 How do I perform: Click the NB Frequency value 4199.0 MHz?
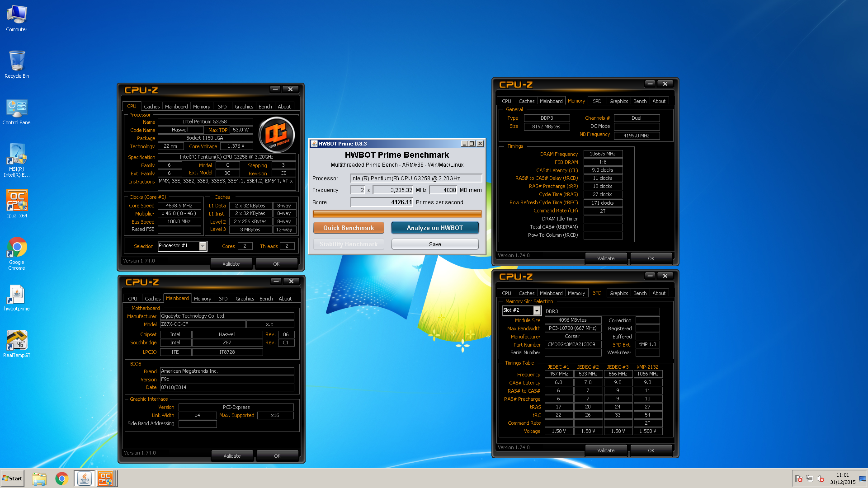[637, 136]
